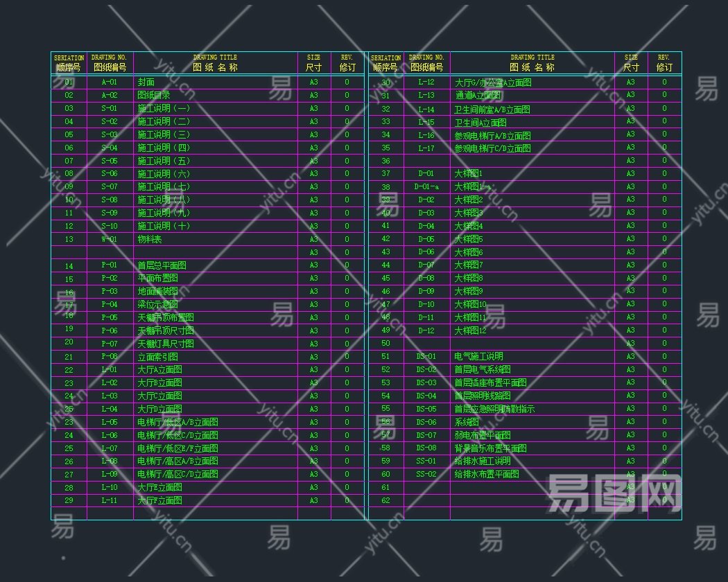
Task: Select the 立面索引图 entry
Action: (x=158, y=357)
